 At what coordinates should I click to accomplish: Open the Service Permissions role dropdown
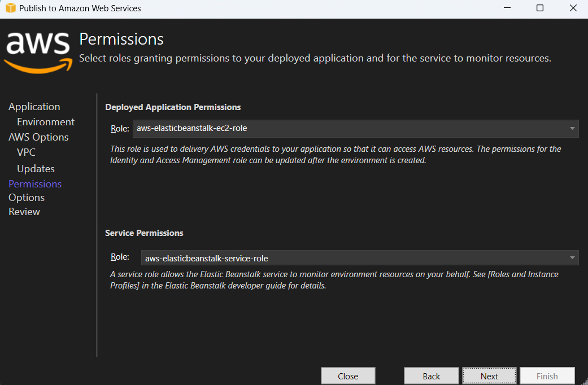coord(360,258)
